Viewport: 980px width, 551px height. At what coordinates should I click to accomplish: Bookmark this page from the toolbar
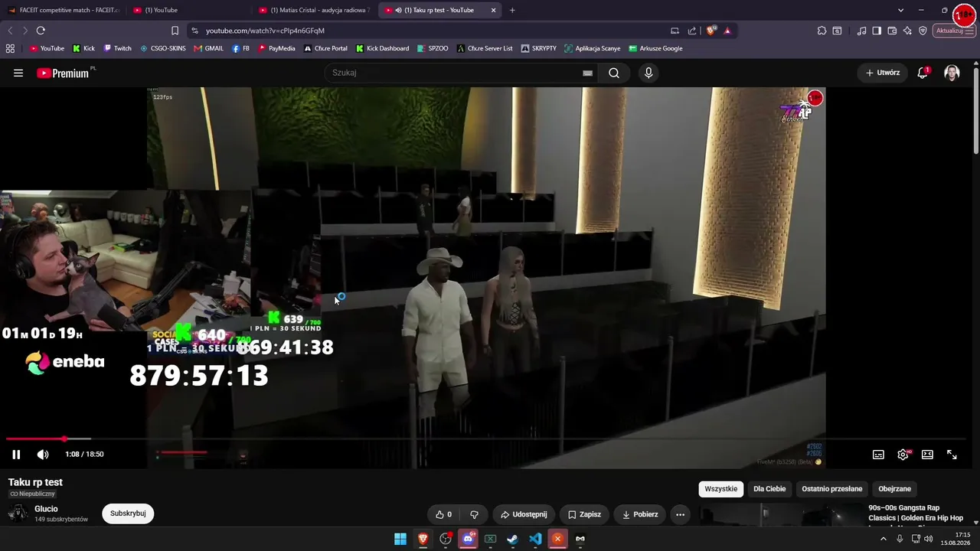point(175,31)
